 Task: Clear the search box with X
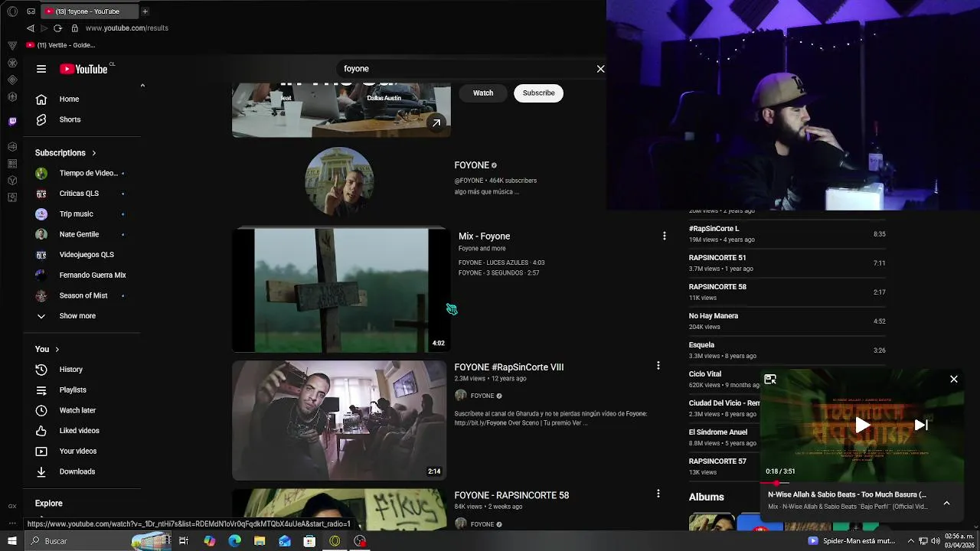600,69
